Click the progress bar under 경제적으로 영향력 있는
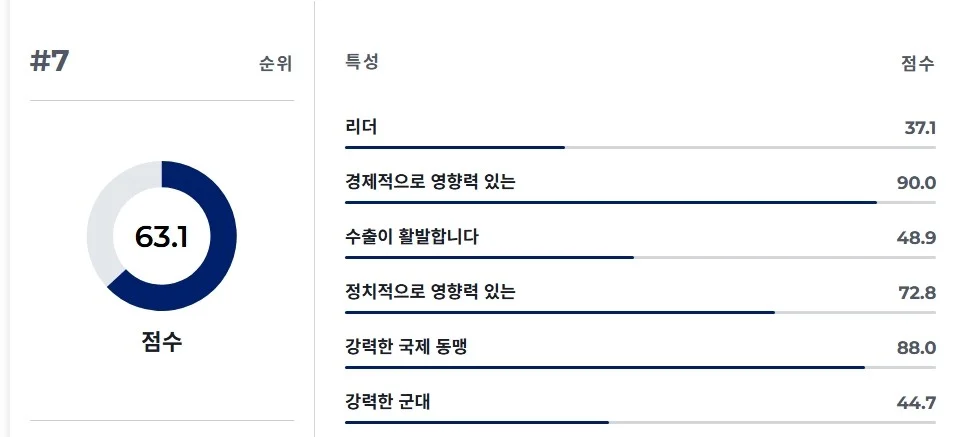The image size is (977, 437). (610, 202)
